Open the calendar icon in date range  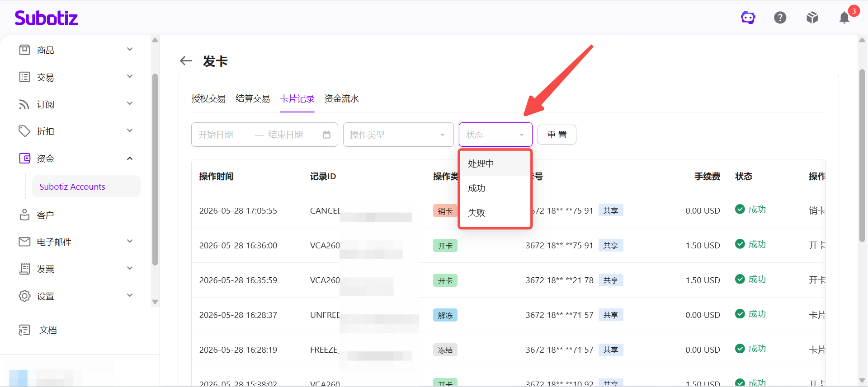[326, 135]
